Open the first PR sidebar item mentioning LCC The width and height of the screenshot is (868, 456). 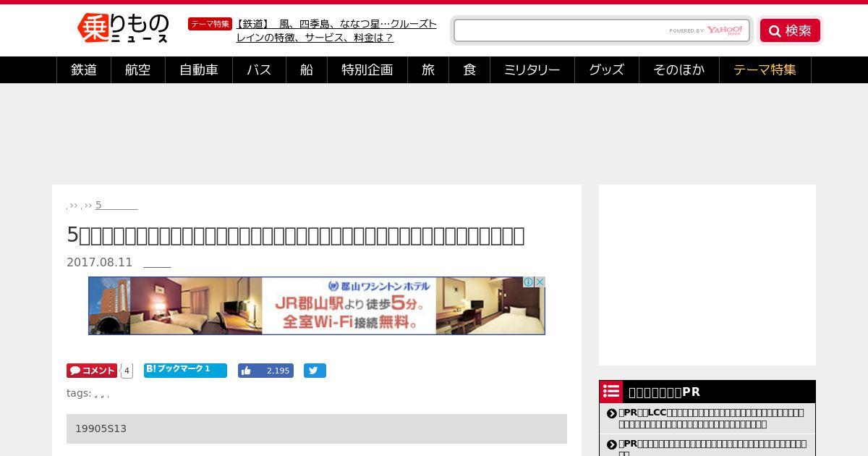(x=712, y=418)
